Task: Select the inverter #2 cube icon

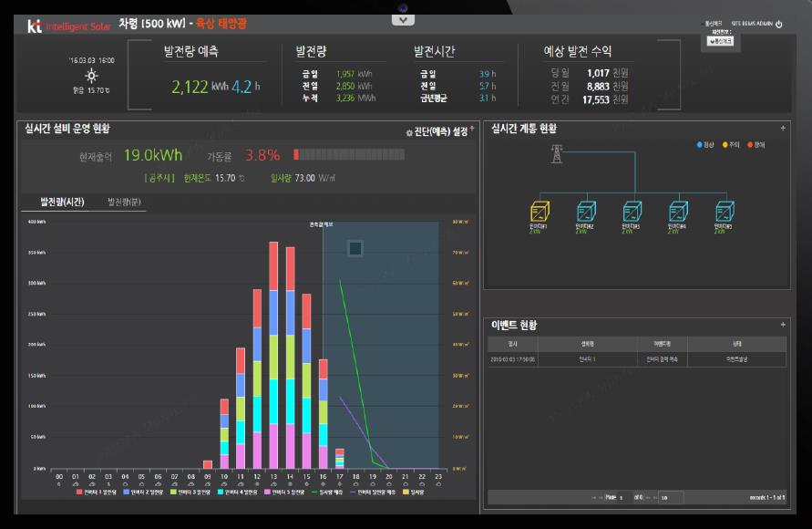Action: [586, 212]
